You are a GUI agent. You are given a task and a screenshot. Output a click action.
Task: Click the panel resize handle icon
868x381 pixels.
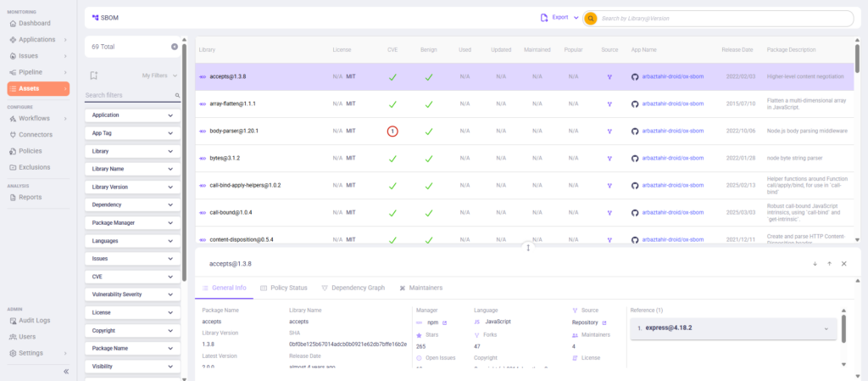coord(528,248)
